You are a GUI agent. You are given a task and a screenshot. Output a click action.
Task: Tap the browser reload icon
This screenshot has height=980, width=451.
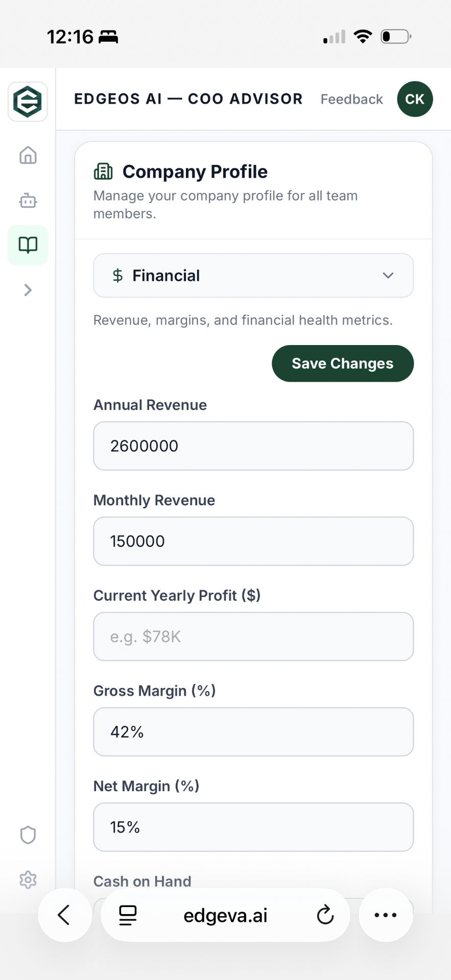point(325,915)
